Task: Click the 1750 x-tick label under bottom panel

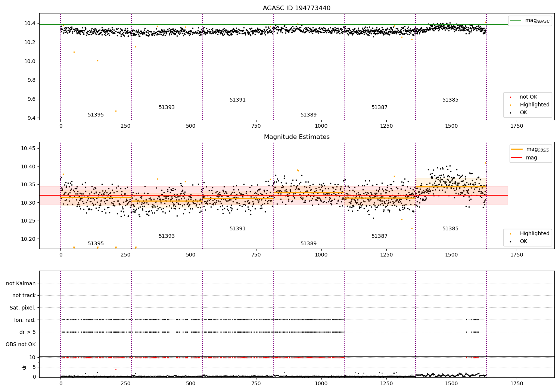Action: 517,384
